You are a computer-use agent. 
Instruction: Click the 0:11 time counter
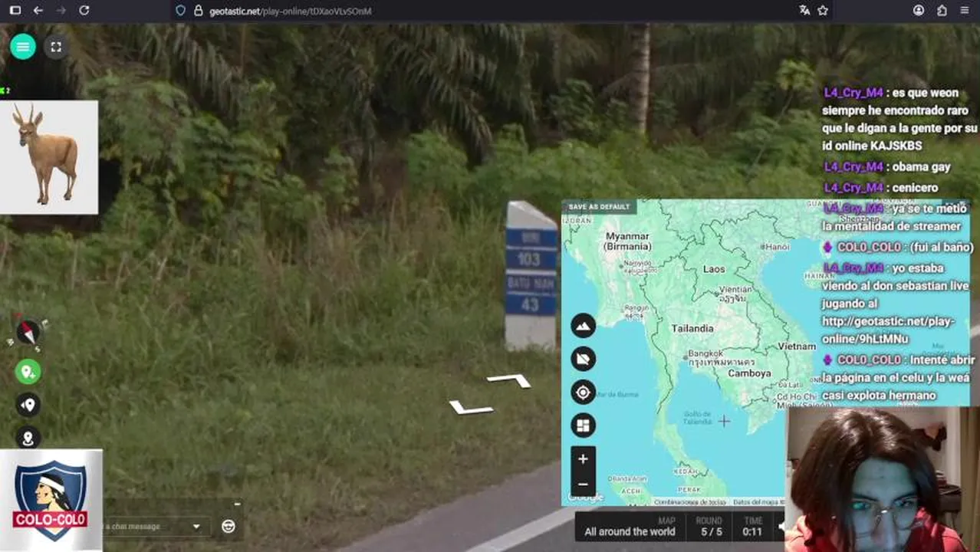click(752, 531)
